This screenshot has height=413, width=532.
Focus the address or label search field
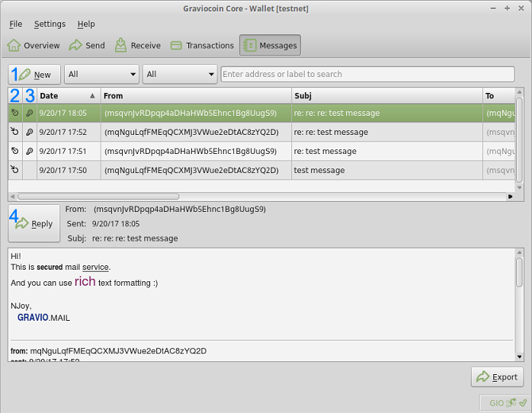pyautogui.click(x=368, y=74)
